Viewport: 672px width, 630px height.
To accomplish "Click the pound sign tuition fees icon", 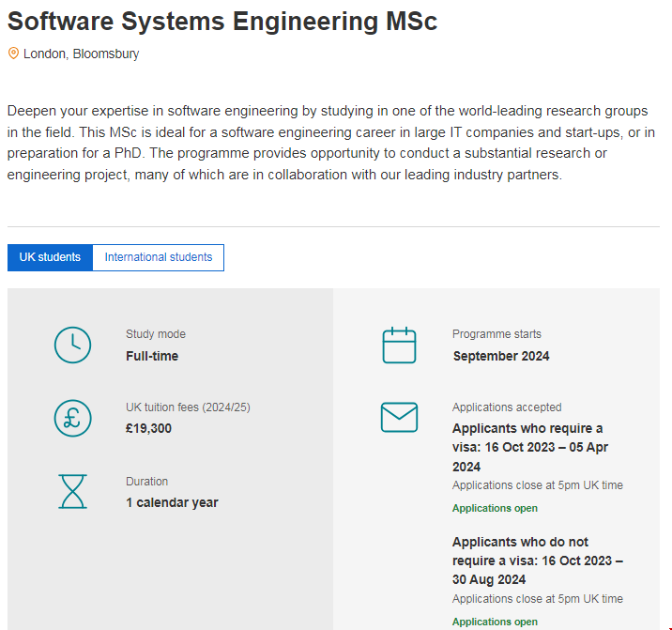I will (72, 418).
